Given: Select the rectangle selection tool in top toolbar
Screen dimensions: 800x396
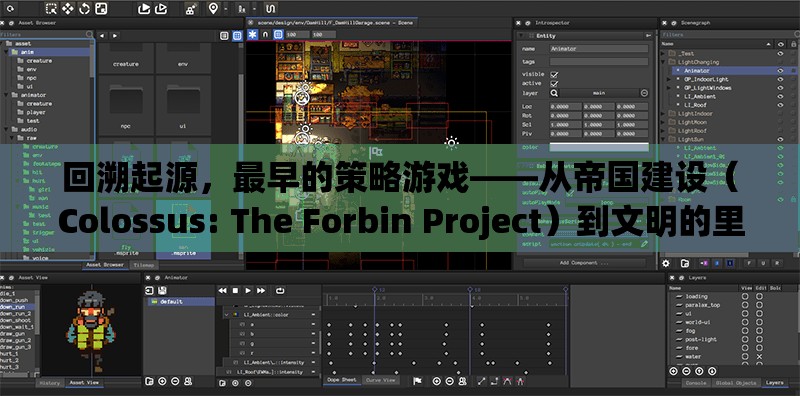Looking at the screenshot, I should click(51, 8).
